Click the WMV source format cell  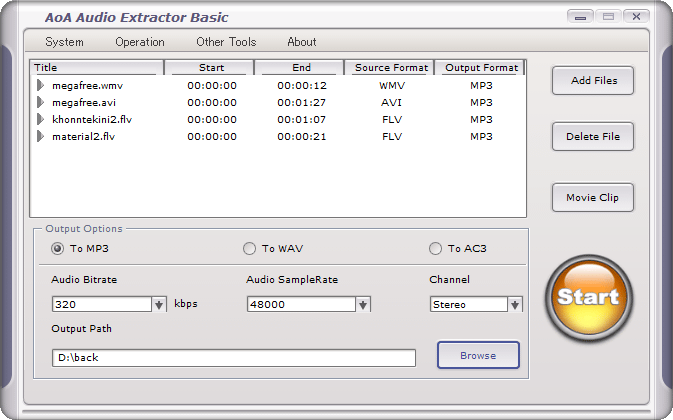[392, 86]
